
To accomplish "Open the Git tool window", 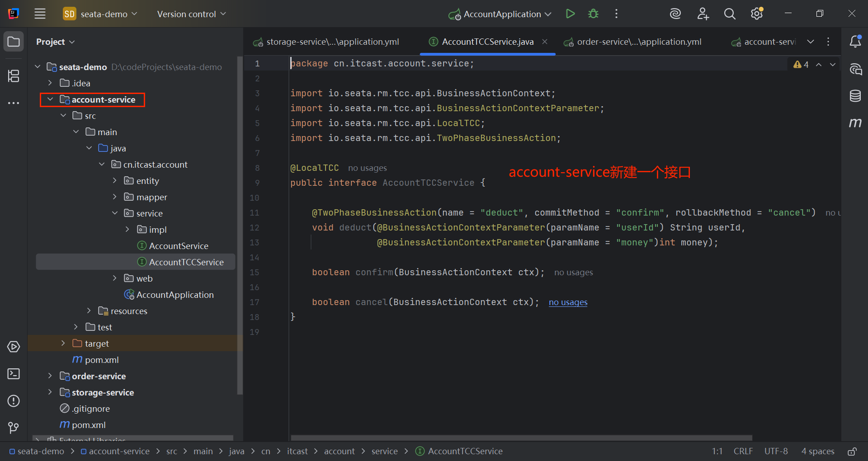I will tap(14, 428).
